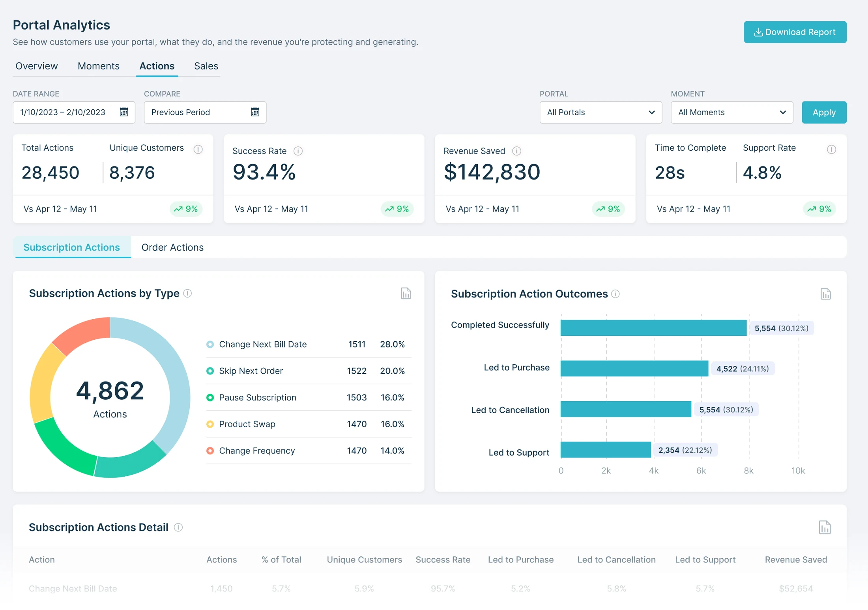Click the Revenue Saved column header
Screen dimensions: 868x610
click(795, 559)
